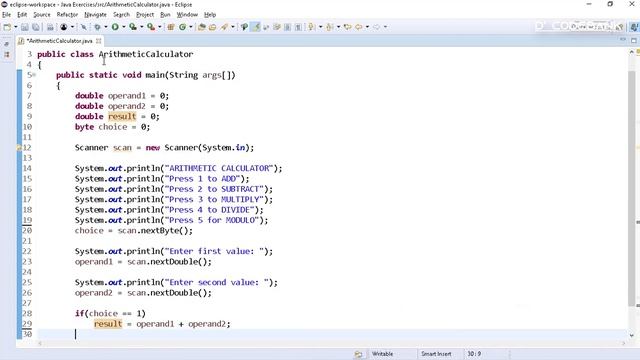Maximize the editor area

tap(633, 40)
